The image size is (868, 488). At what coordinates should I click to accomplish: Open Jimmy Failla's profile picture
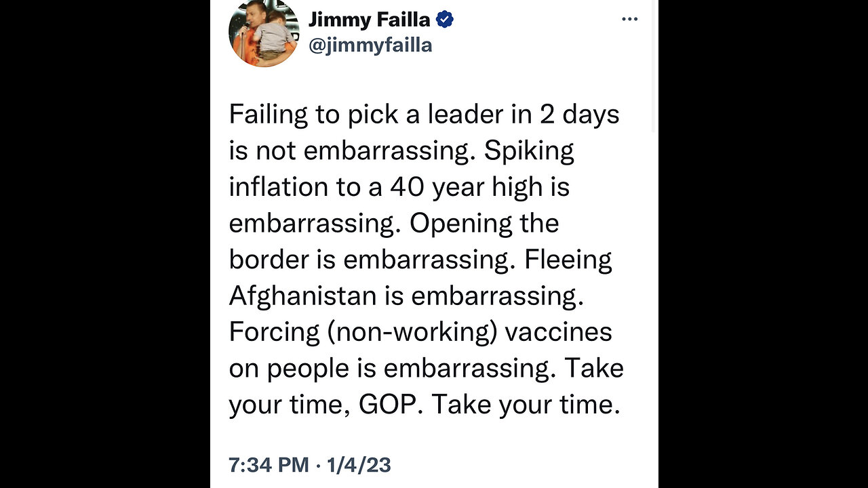click(x=264, y=32)
